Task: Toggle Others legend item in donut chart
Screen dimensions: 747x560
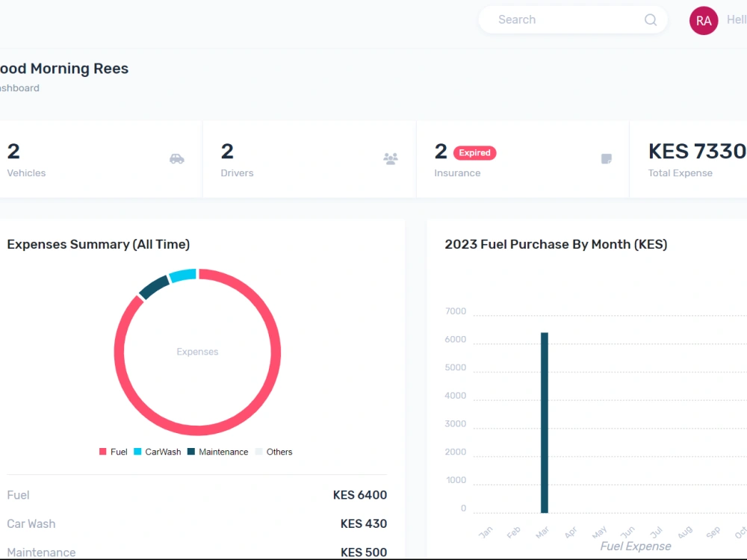Action: tap(274, 452)
